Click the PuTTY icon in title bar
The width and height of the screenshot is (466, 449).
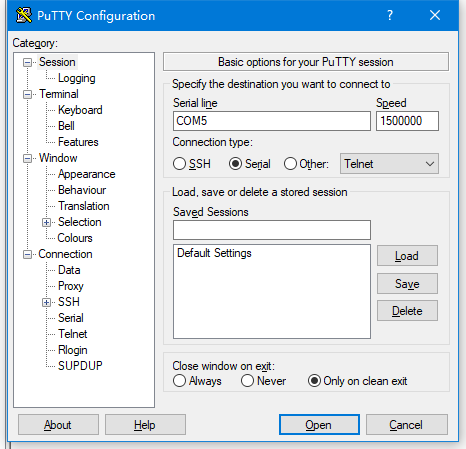[x=24, y=15]
